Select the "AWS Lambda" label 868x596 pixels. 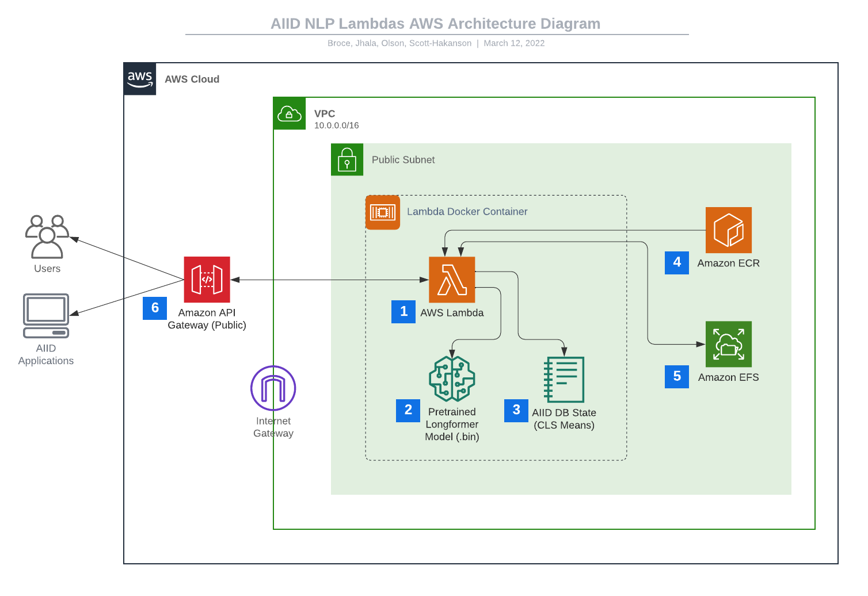point(452,313)
